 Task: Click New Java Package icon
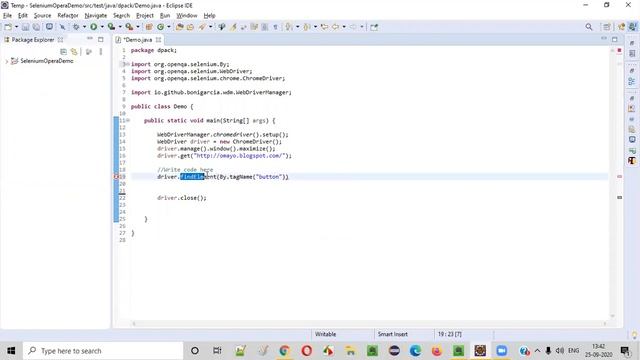(149, 27)
